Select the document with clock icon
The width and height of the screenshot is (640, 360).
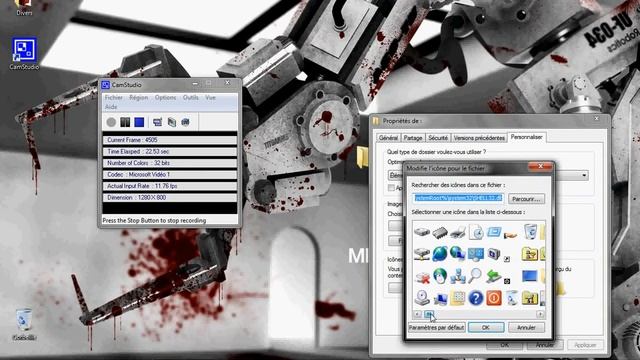coord(476,232)
